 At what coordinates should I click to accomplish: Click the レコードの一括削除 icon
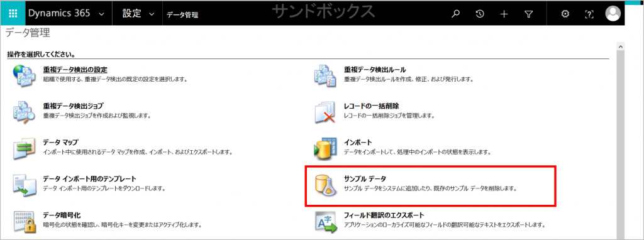tap(326, 112)
